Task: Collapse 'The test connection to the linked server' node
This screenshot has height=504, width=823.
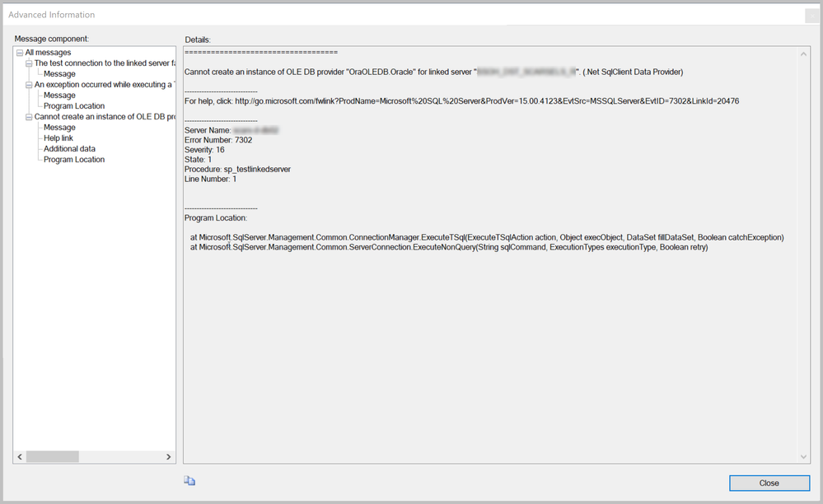Action: coord(29,63)
